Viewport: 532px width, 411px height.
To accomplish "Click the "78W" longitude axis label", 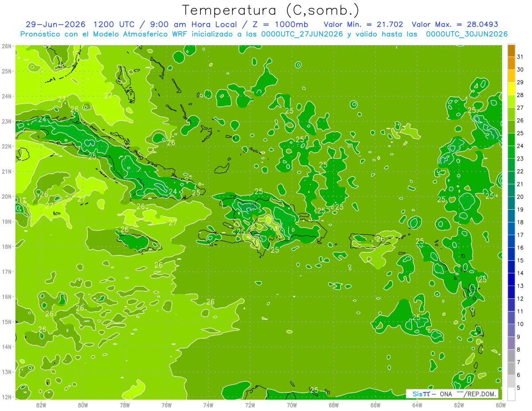I will [125, 405].
